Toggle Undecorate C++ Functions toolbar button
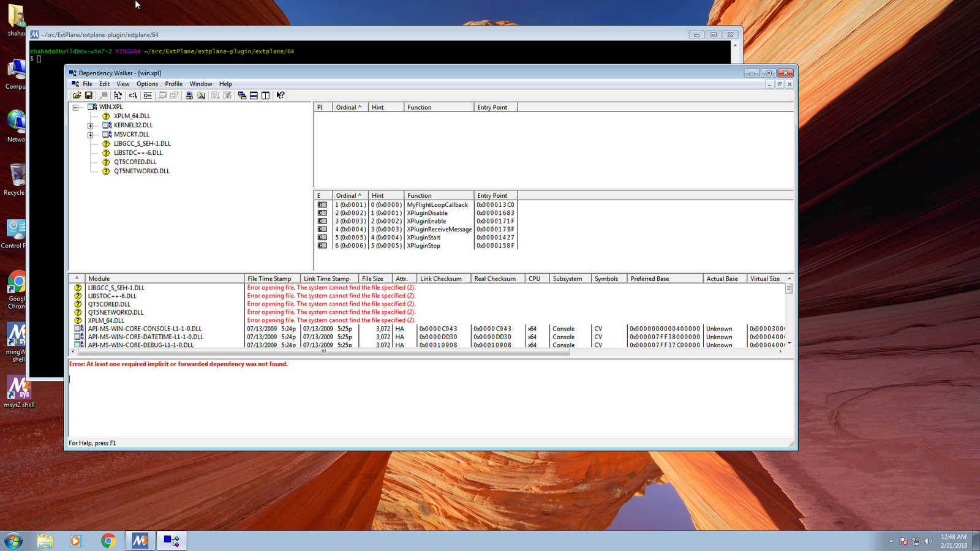This screenshot has height=551, width=980. coord(148,96)
